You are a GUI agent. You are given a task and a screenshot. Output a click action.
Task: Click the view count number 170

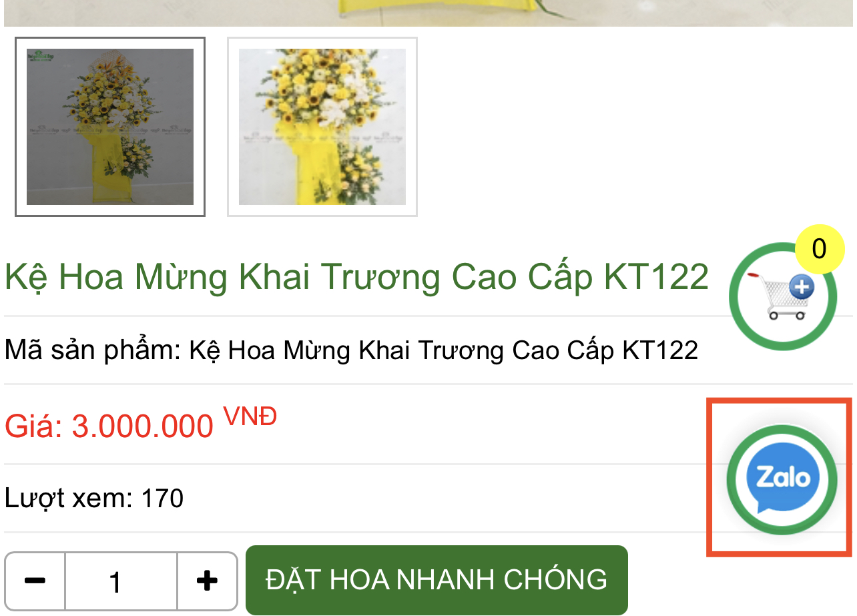162,498
